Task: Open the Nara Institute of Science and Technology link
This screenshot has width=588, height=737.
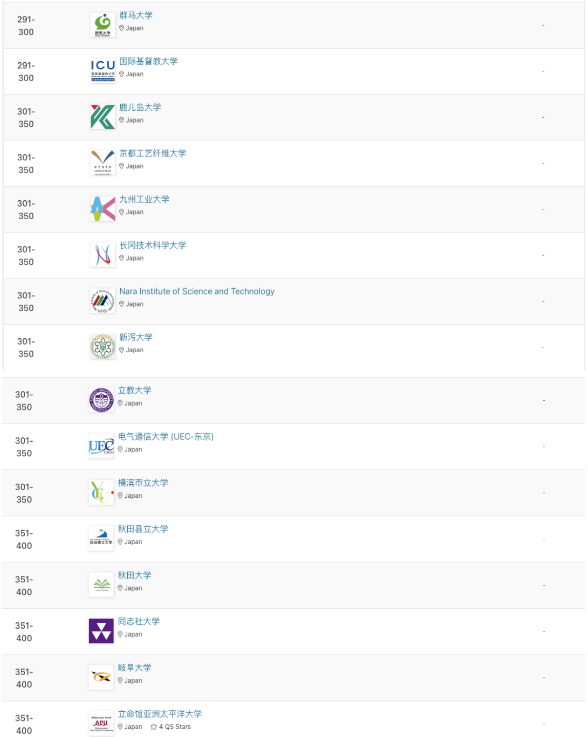Action: pyautogui.click(x=196, y=291)
